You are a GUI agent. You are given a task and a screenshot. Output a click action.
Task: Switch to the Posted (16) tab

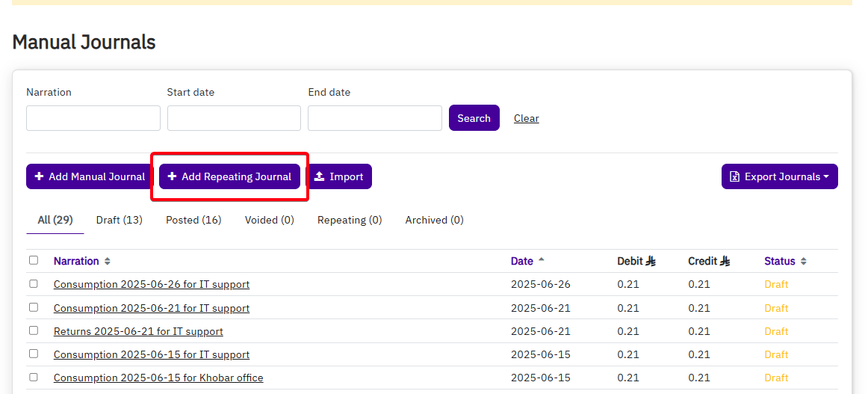click(x=193, y=221)
